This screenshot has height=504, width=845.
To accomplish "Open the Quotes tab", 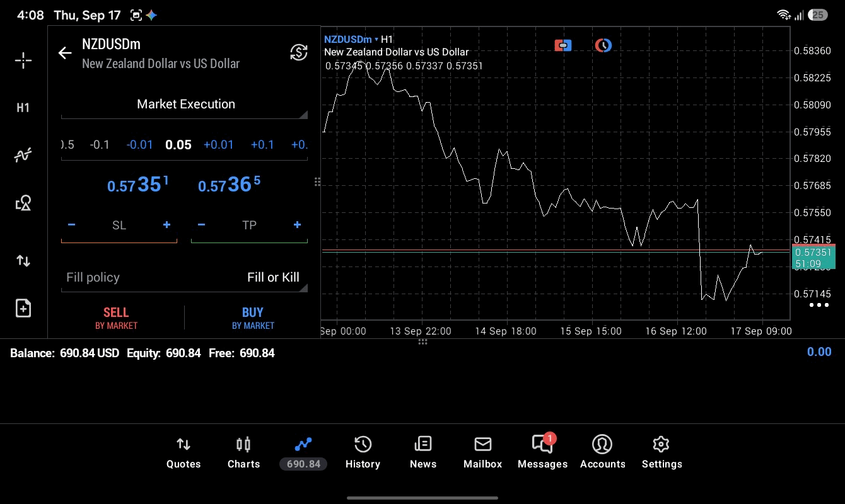I will coord(184,453).
